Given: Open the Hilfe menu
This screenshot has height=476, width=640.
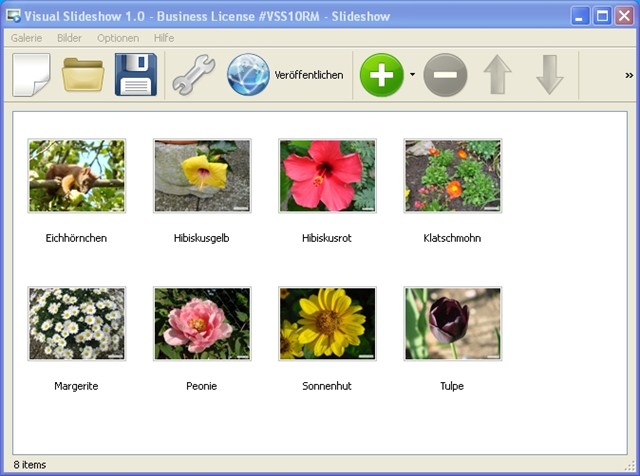Looking at the screenshot, I should tap(164, 37).
